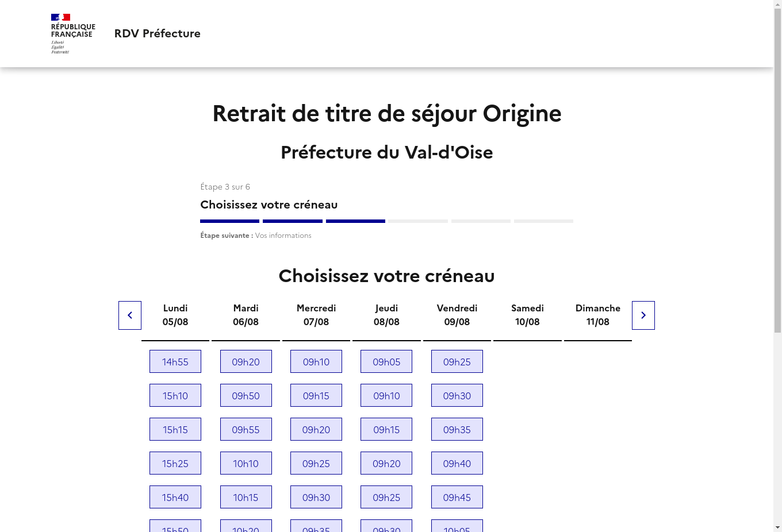The height and width of the screenshot is (532, 782).
Task: Click the 'Étape 3 sur 6' label
Action: pyautogui.click(x=225, y=187)
